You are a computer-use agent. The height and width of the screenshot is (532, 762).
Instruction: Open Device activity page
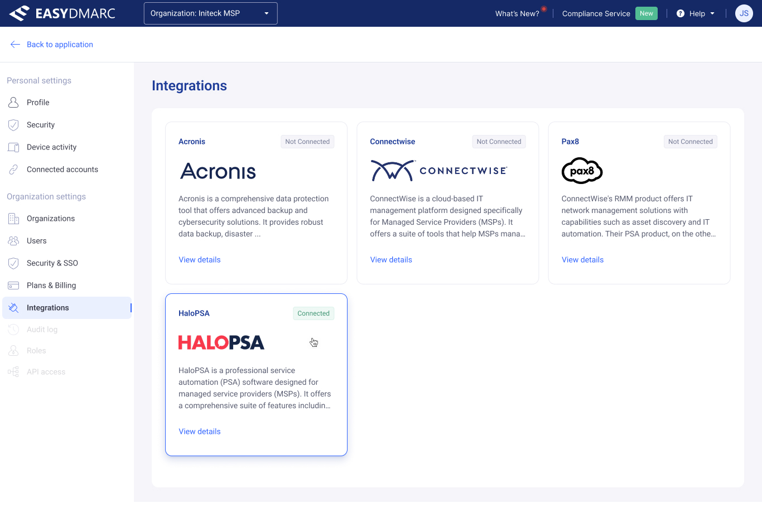pyautogui.click(x=51, y=147)
